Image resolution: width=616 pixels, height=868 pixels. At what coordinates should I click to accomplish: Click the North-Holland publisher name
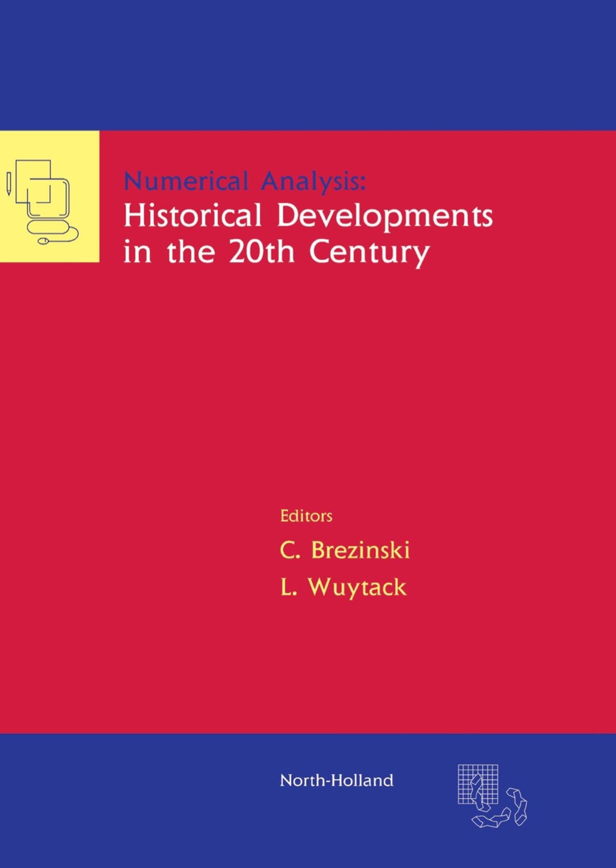(x=336, y=780)
